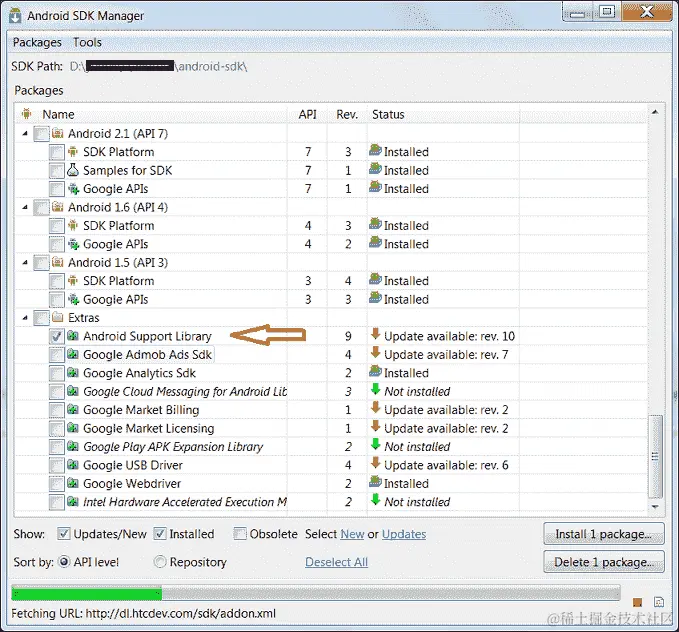Viewport: 679px width, 632px height.
Task: Click the Google Admob Ads Sdk icon
Action: pos(73,354)
